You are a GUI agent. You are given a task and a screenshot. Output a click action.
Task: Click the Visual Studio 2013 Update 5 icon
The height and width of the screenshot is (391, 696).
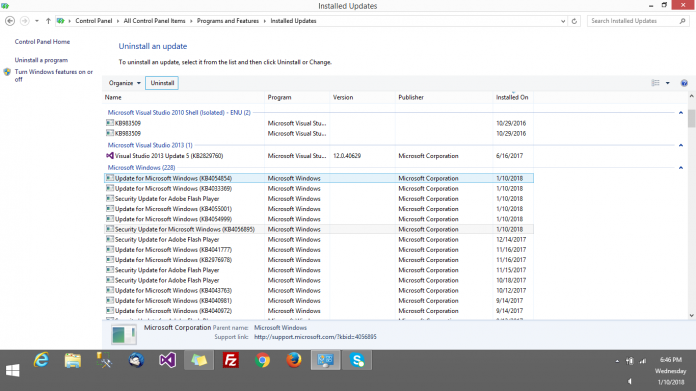coord(110,156)
